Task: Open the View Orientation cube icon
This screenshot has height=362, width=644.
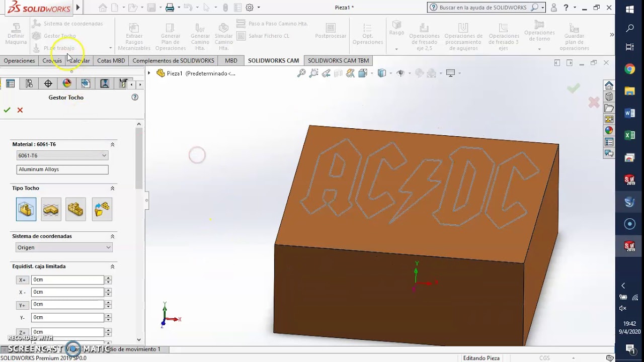Action: [363, 73]
